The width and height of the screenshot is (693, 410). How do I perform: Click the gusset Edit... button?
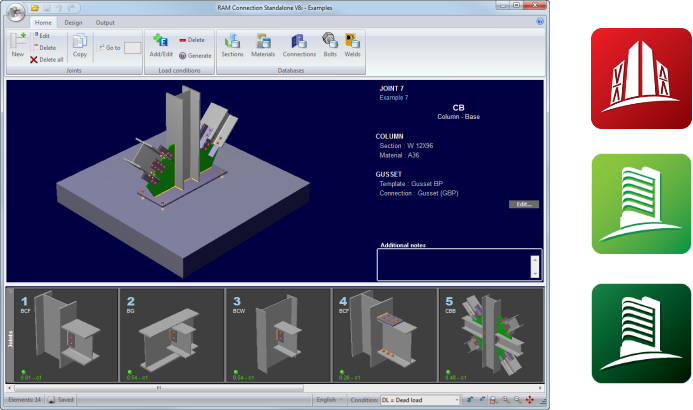click(x=523, y=204)
